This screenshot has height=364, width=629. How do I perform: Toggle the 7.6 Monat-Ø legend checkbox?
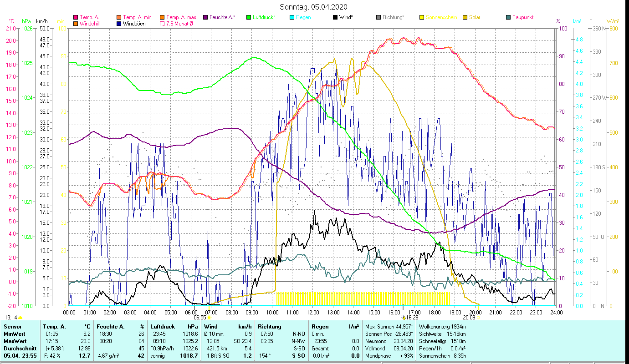pos(162,24)
